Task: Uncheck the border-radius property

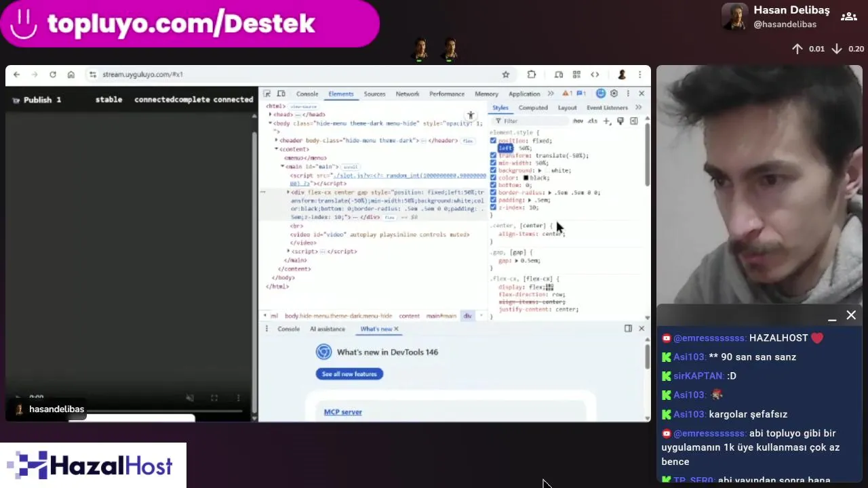Action: [x=493, y=192]
